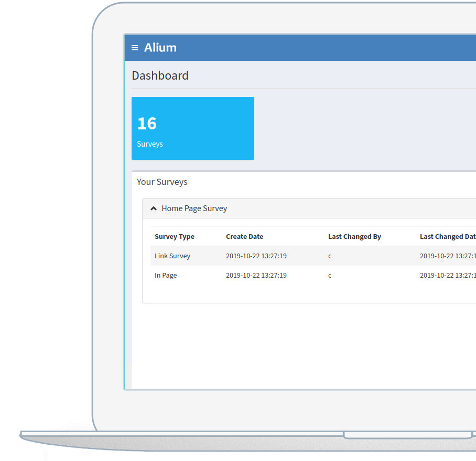The width and height of the screenshot is (476, 461).
Task: Select the Link Survey row entry
Action: point(172,256)
